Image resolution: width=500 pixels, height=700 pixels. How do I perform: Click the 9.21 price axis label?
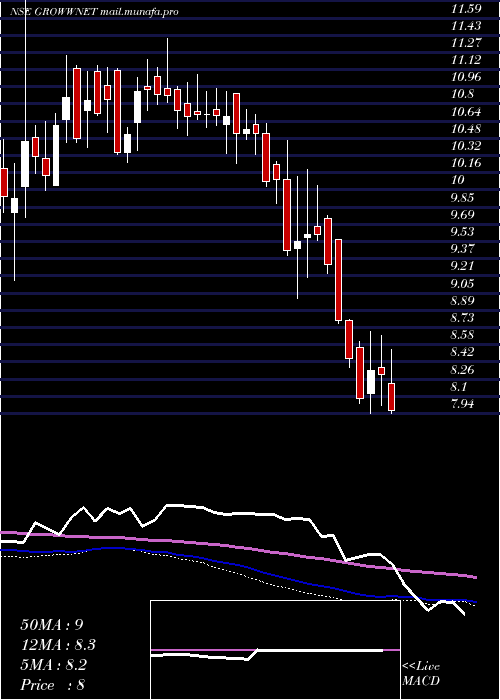[x=464, y=267]
